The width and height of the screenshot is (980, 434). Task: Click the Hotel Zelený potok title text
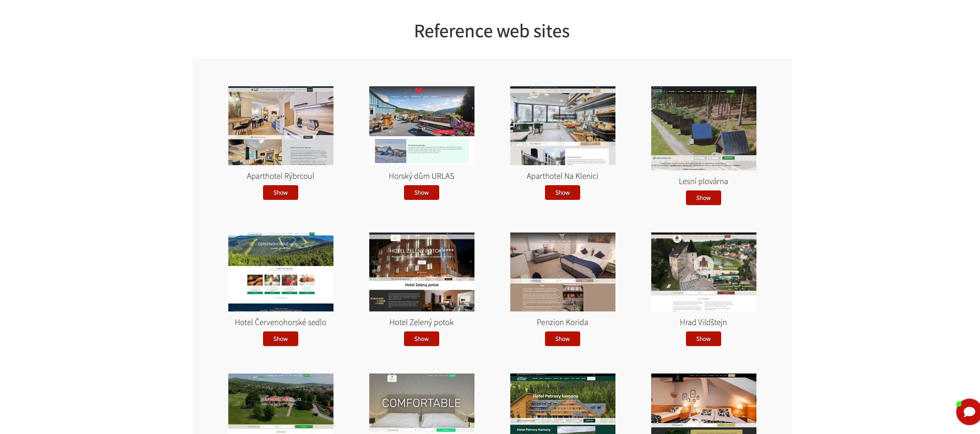pos(421,322)
